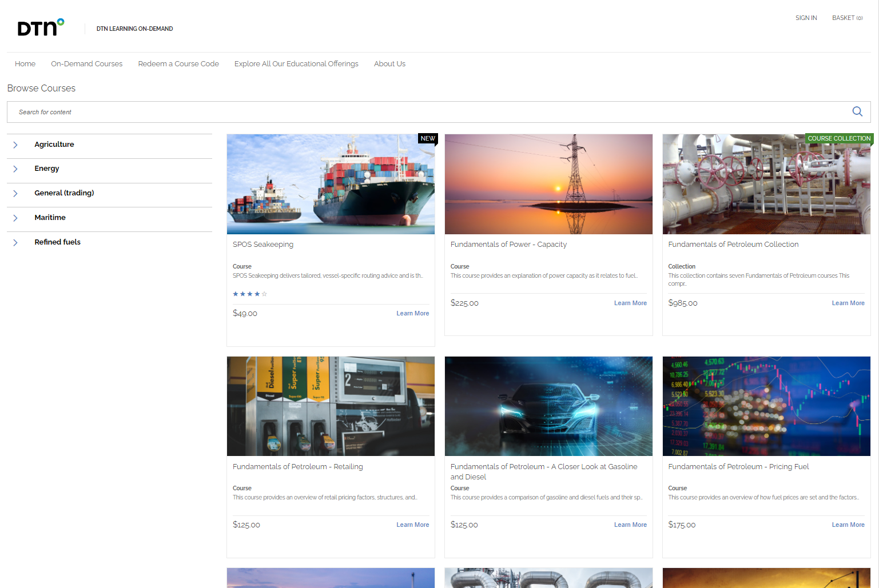
Task: Expand the Maritime category chevron
Action: [15, 218]
